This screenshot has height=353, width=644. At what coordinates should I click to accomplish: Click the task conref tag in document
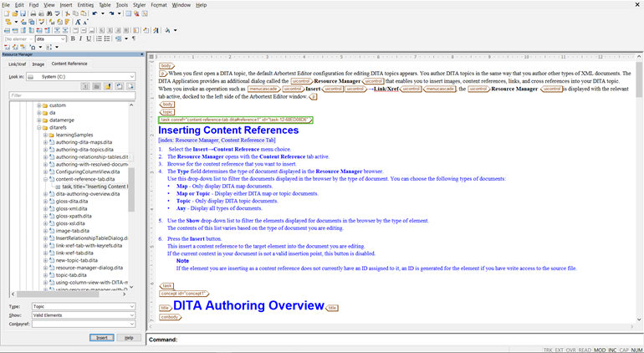(236, 120)
